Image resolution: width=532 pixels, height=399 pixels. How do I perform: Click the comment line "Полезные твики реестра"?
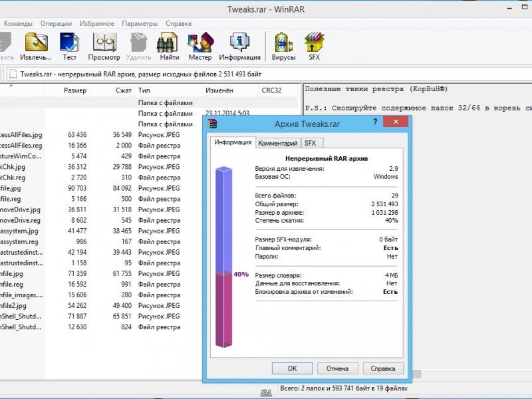click(x=376, y=89)
